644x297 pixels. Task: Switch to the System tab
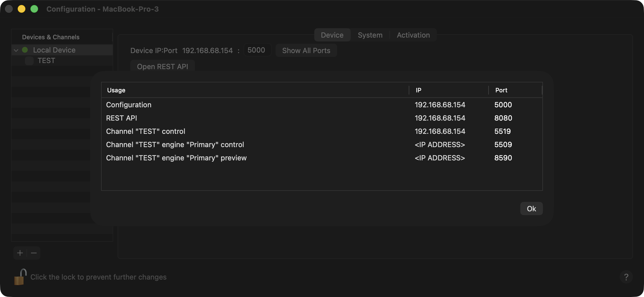(370, 35)
